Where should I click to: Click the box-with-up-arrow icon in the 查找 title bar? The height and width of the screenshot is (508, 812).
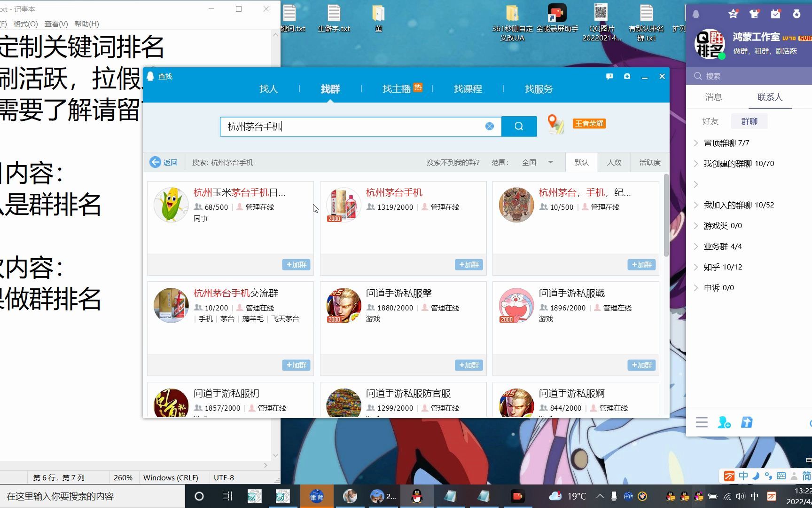click(x=627, y=76)
